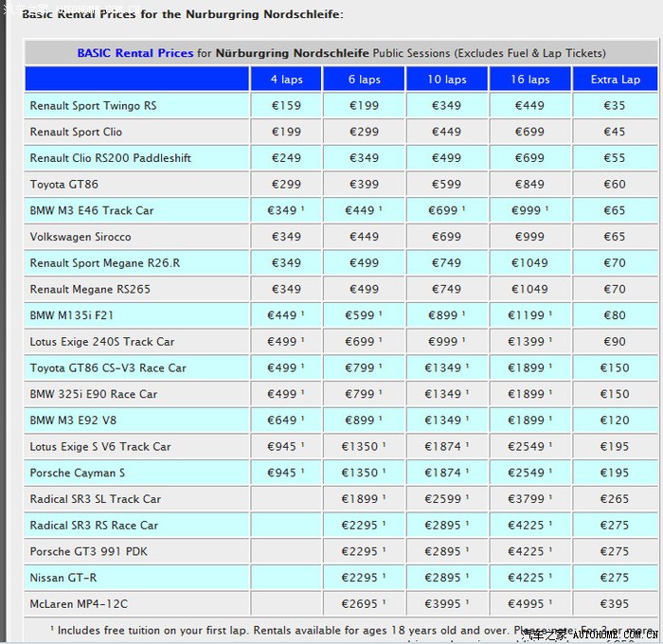Click the McLaren MP4-12C row label
663x644 pixels.
pos(79,603)
